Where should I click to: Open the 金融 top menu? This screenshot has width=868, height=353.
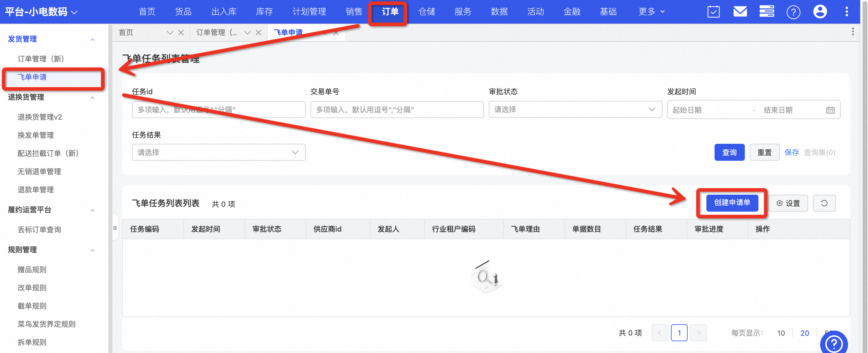(572, 12)
